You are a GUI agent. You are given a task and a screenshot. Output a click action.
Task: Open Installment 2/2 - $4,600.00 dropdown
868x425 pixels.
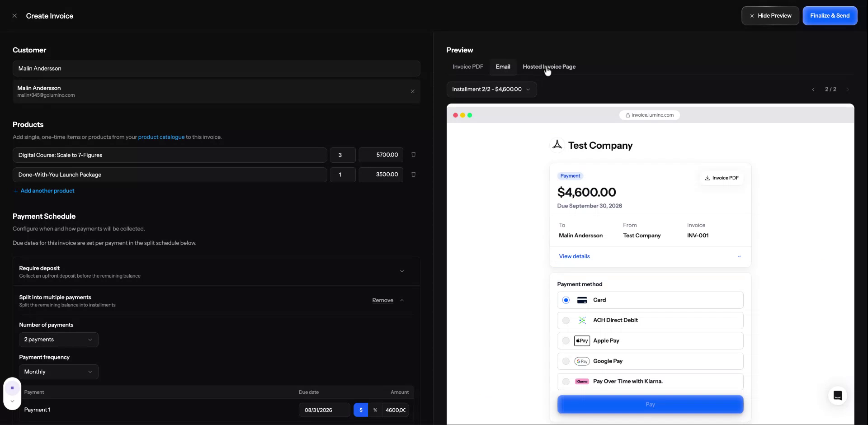[491, 90]
